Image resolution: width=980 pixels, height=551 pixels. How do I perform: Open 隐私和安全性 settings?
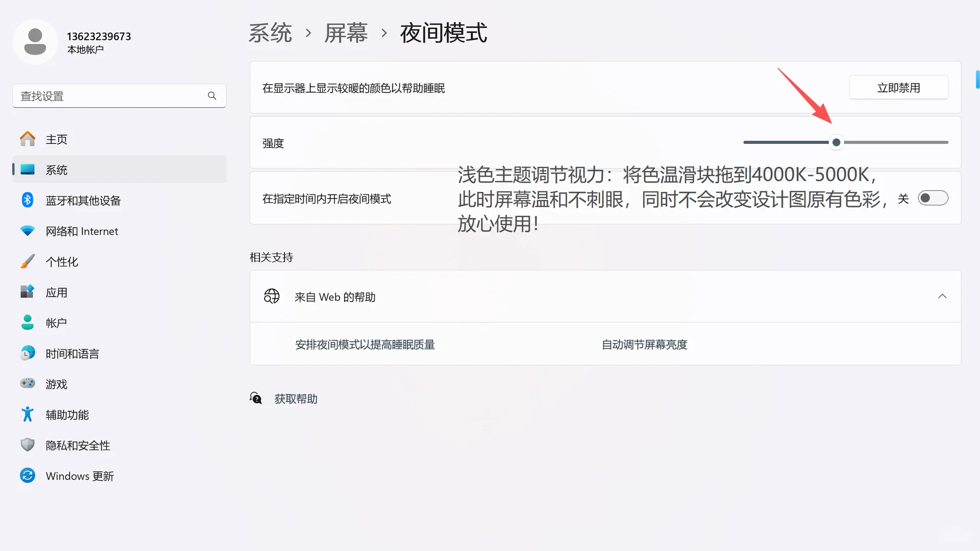(x=78, y=445)
